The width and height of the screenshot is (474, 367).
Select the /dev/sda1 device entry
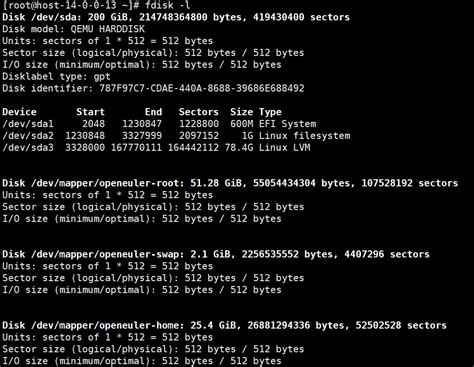pos(28,124)
